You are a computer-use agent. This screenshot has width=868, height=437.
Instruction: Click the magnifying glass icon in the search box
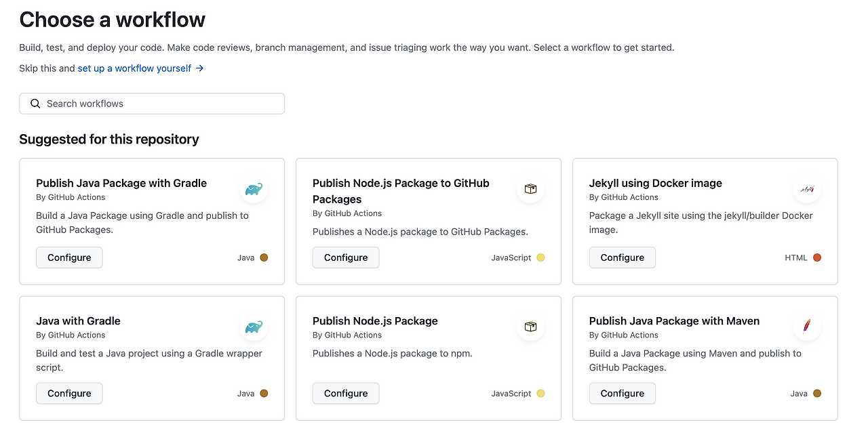tap(35, 103)
